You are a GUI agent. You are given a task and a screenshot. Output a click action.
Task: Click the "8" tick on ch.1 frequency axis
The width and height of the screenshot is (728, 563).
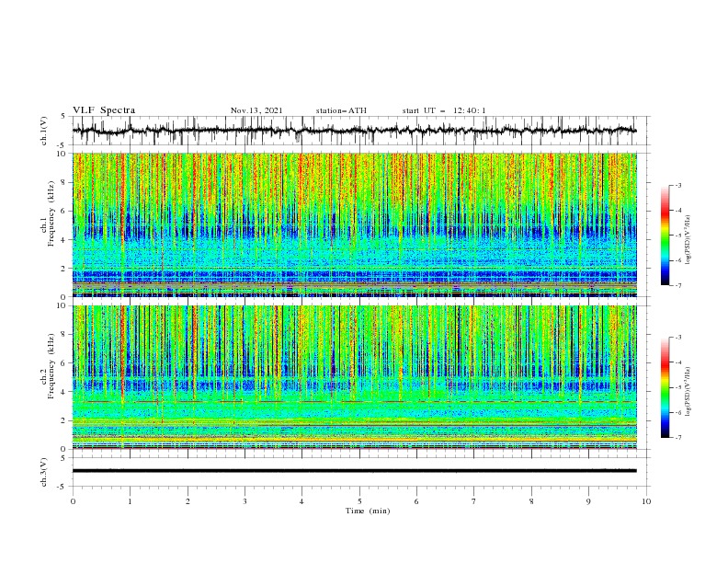65,182
